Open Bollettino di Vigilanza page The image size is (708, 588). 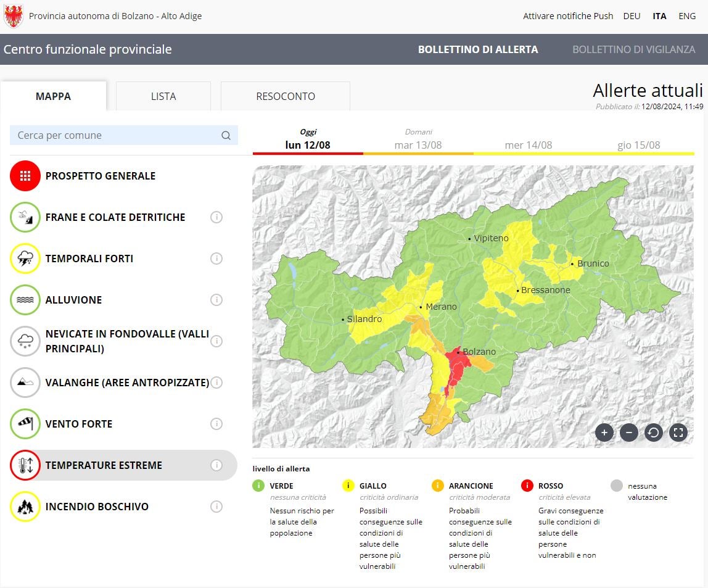633,49
